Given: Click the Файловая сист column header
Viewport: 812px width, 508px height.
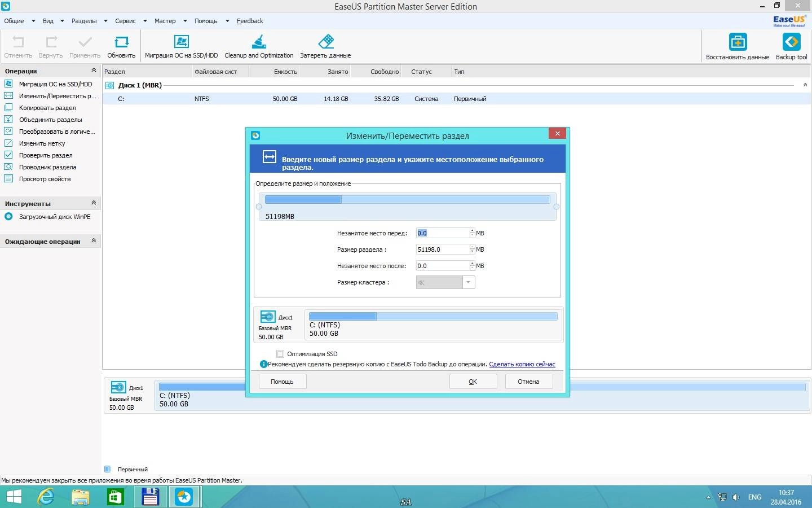Looking at the screenshot, I should (x=220, y=72).
